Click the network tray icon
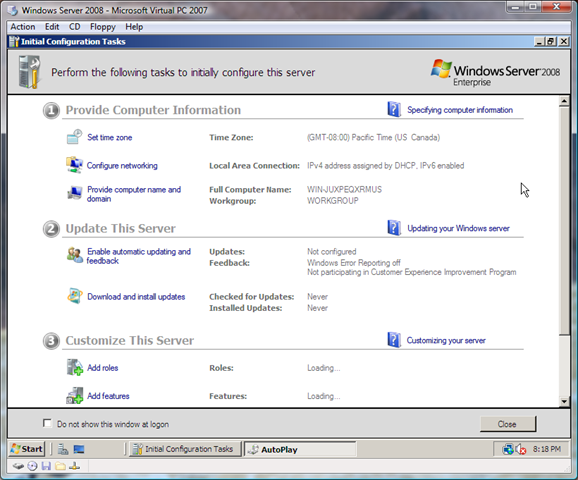Image resolution: width=578 pixels, height=480 pixels. click(x=508, y=449)
